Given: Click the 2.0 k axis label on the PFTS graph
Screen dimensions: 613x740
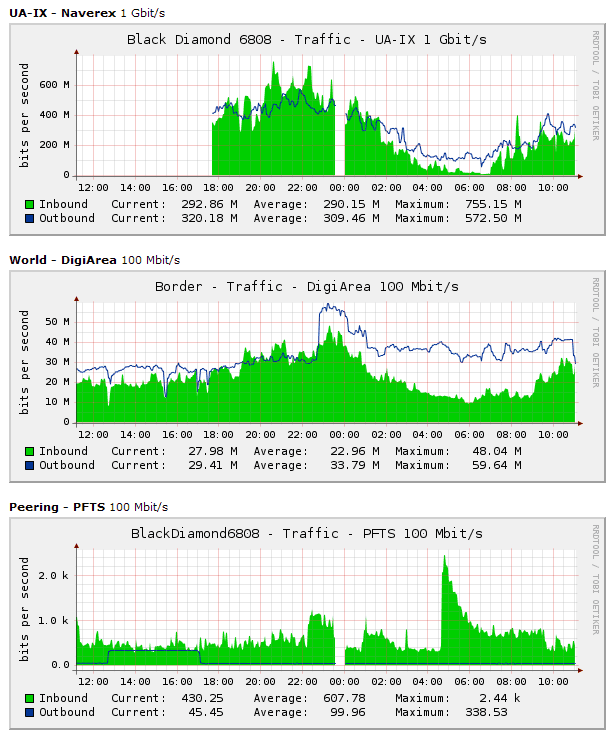Looking at the screenshot, I should click(x=54, y=576).
